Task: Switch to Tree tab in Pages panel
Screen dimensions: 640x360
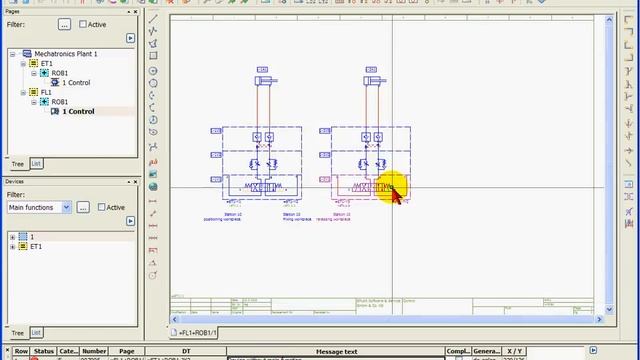Action: click(x=18, y=164)
